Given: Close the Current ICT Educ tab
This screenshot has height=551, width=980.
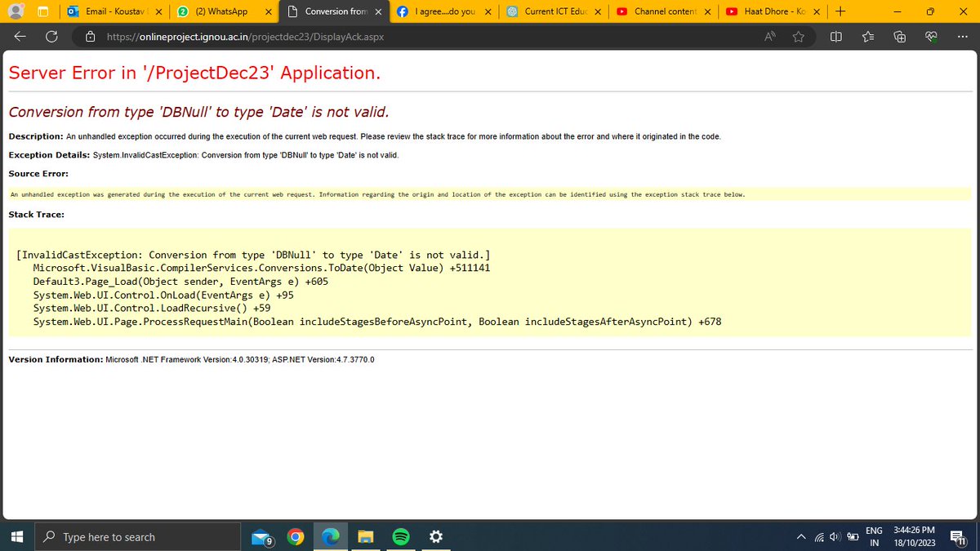Looking at the screenshot, I should click(x=597, y=11).
